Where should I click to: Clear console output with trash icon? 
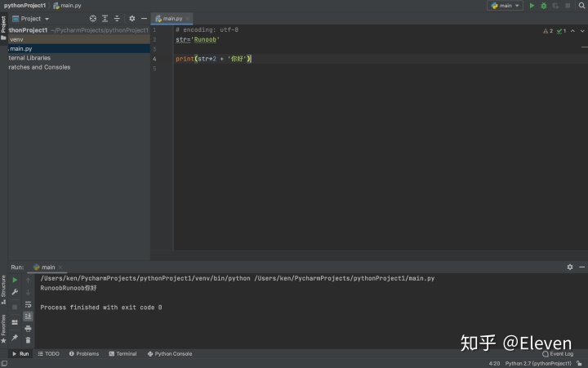pyautogui.click(x=28, y=340)
